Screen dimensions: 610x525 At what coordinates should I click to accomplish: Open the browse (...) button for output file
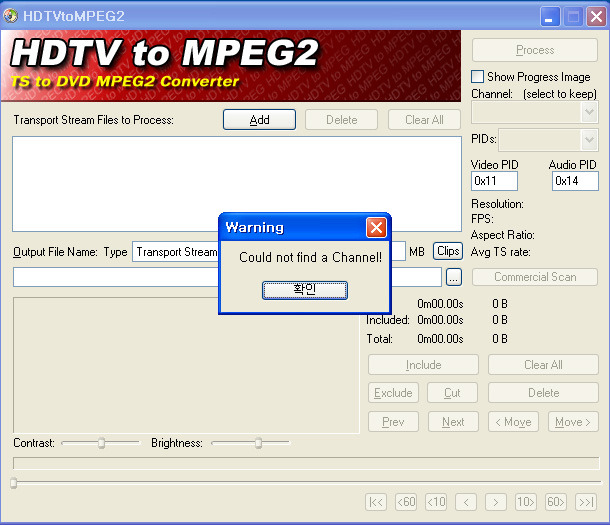(454, 277)
